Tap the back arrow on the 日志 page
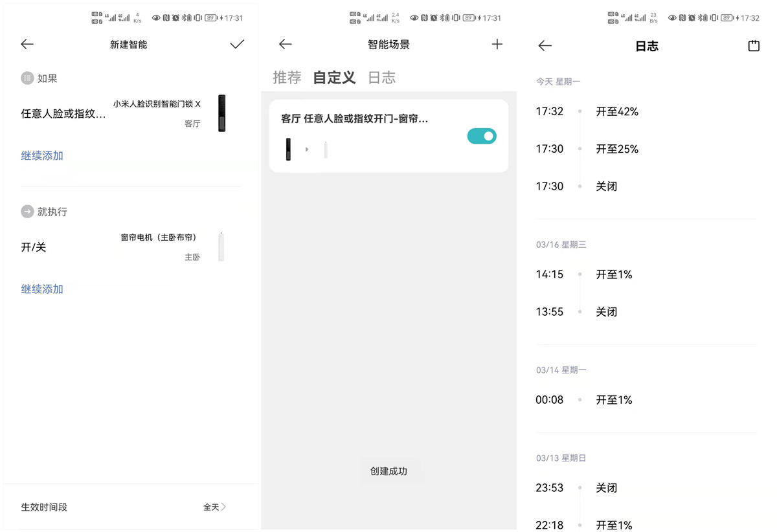Image resolution: width=777 pixels, height=532 pixels. (x=545, y=45)
